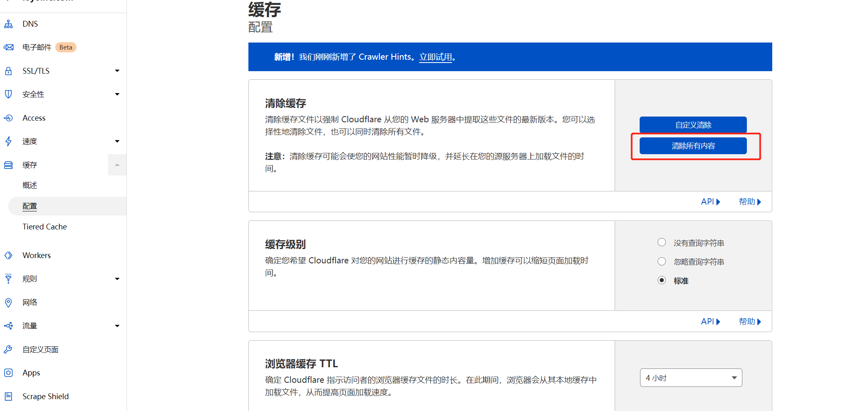The height and width of the screenshot is (411, 868).
Task: Collapse the cache section arrow in sidebar
Action: point(117,165)
